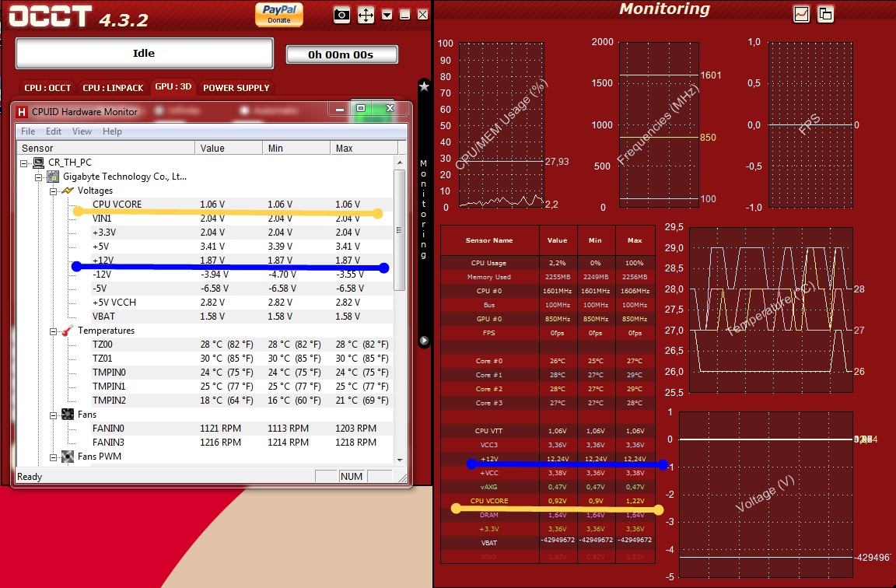The image size is (896, 588).
Task: Click the star icon on the Monitoring strip
Action: click(x=424, y=86)
